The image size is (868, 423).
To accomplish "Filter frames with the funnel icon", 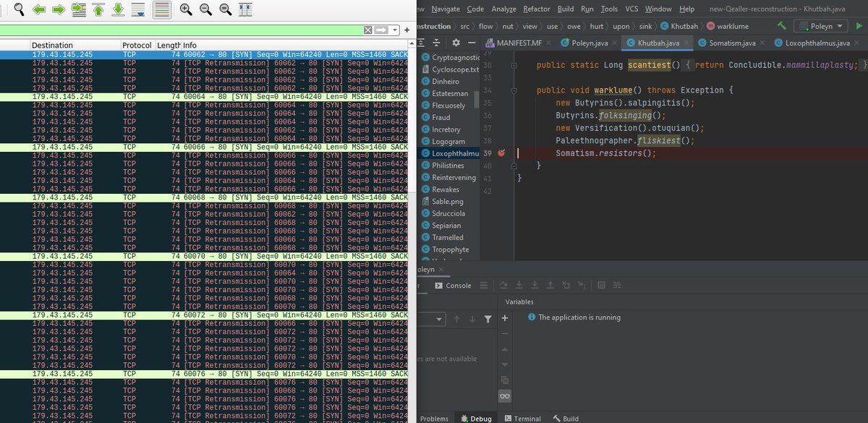I will pyautogui.click(x=488, y=319).
